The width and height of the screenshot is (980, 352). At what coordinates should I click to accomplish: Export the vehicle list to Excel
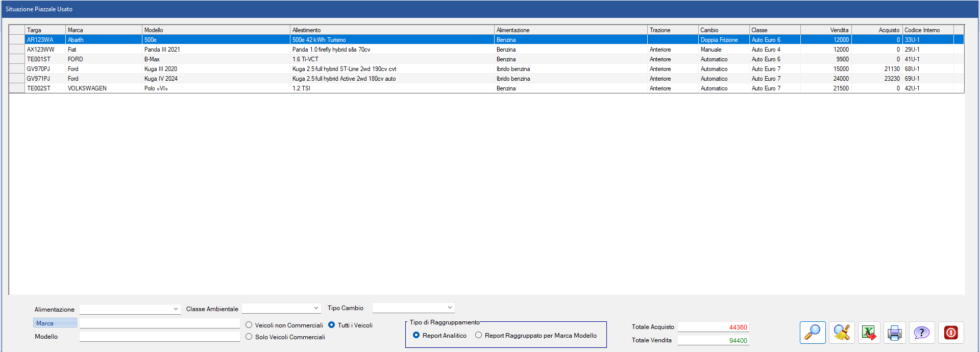click(x=869, y=333)
